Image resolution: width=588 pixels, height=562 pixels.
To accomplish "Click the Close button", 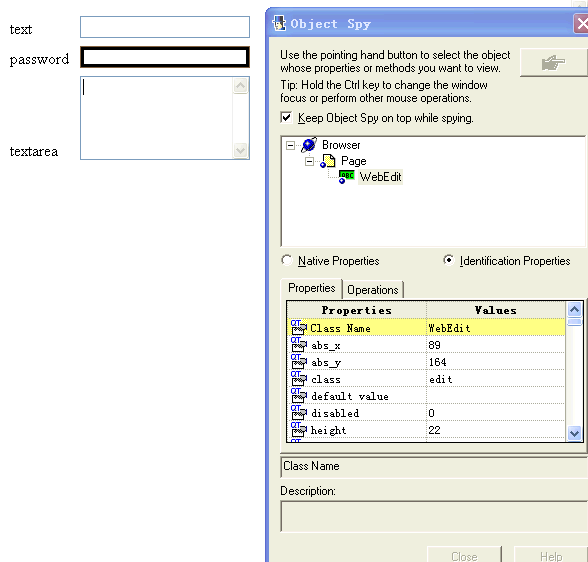I will tap(464, 556).
